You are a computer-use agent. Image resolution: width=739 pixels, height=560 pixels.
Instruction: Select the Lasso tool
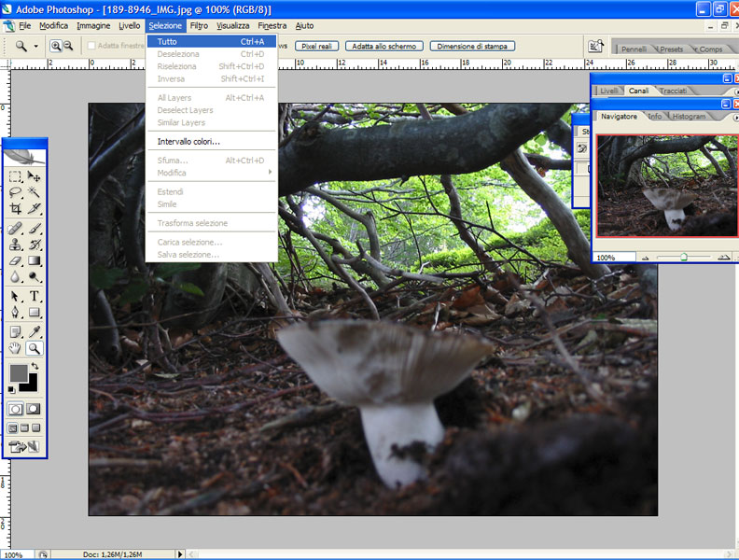coord(16,192)
